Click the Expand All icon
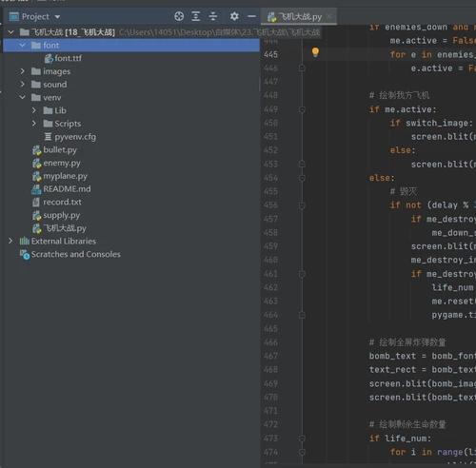This screenshot has width=476, height=468. (x=196, y=16)
